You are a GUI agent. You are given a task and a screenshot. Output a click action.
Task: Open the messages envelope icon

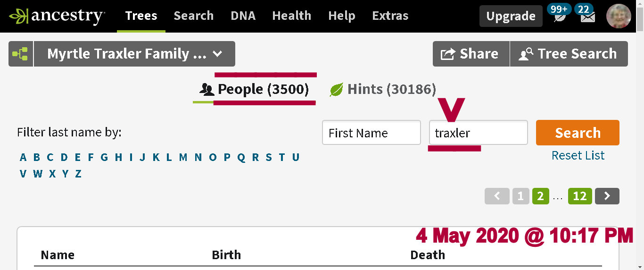point(587,17)
